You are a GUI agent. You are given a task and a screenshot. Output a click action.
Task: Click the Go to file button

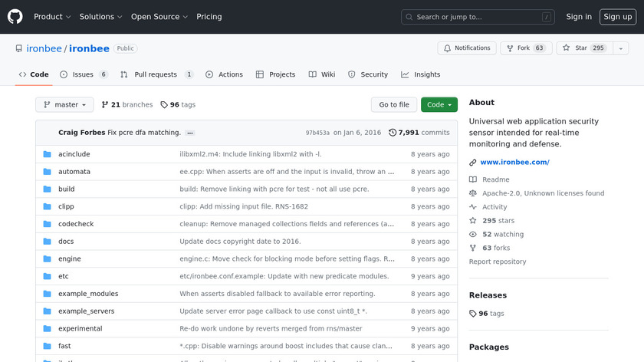click(x=394, y=105)
